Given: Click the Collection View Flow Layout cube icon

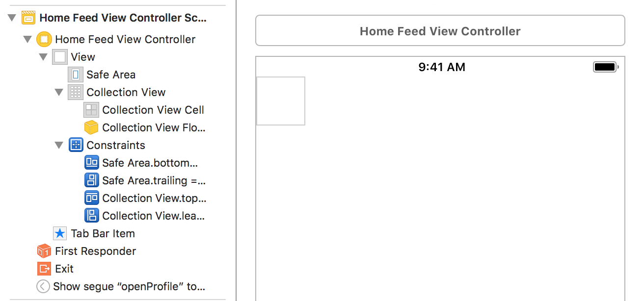Looking at the screenshot, I should pos(91,127).
